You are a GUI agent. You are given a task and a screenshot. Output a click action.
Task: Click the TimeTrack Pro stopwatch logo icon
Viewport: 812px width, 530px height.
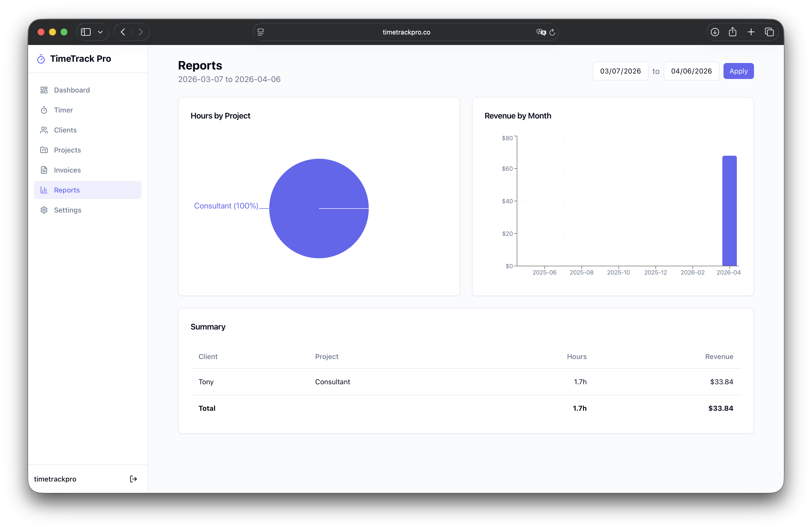(41, 59)
